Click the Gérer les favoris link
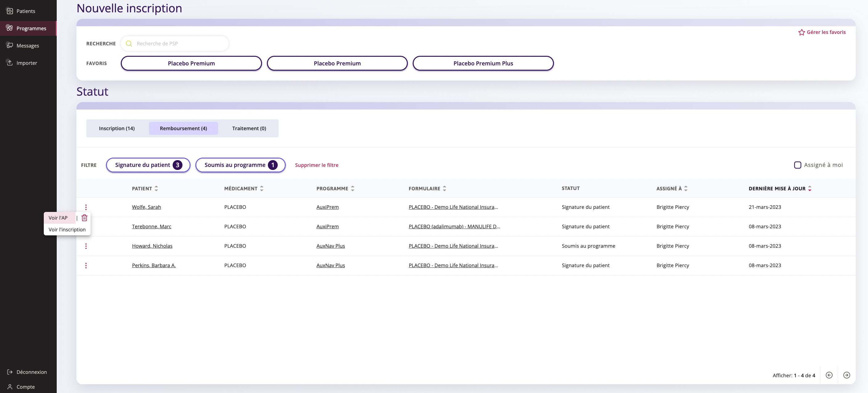 826,32
